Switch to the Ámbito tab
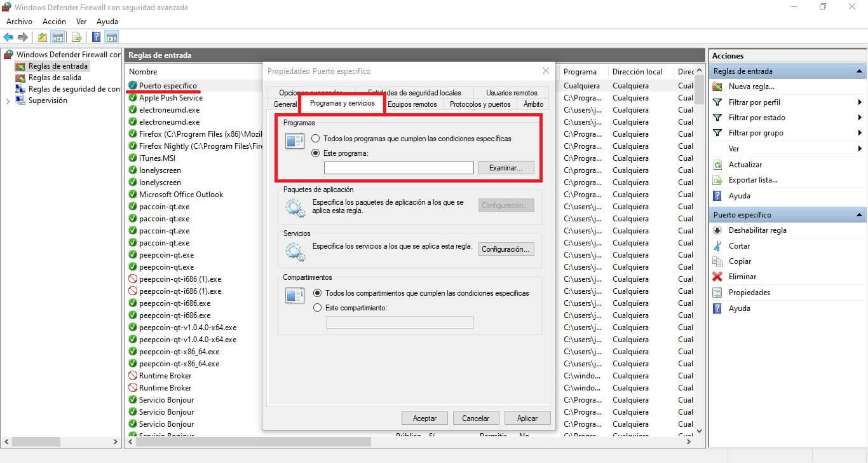Image resolution: width=868 pixels, height=463 pixels. pyautogui.click(x=533, y=104)
